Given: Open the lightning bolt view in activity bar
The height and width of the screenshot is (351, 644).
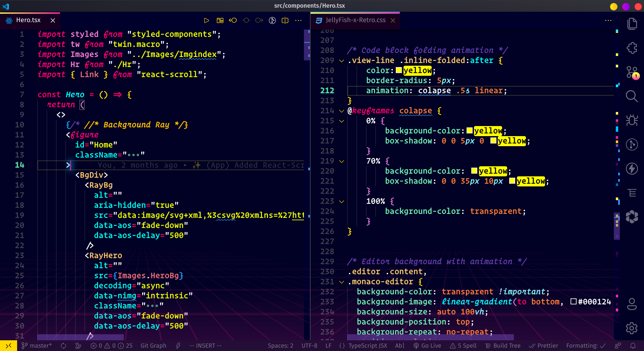Looking at the screenshot, I should (632, 169).
